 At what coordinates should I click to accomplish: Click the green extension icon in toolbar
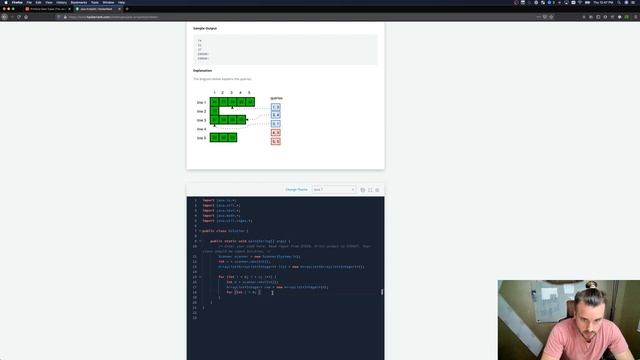tap(627, 17)
